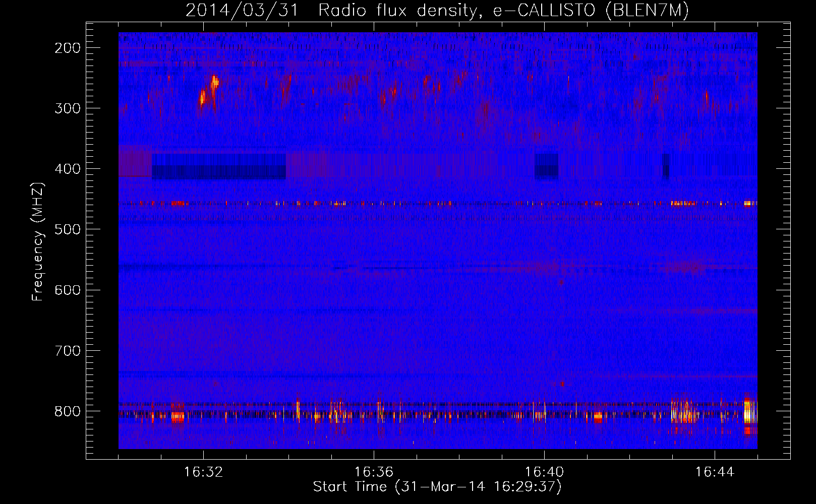Viewport: 816px width, 504px height.
Task: Click the 700 frequency tick label
Action: [67, 350]
